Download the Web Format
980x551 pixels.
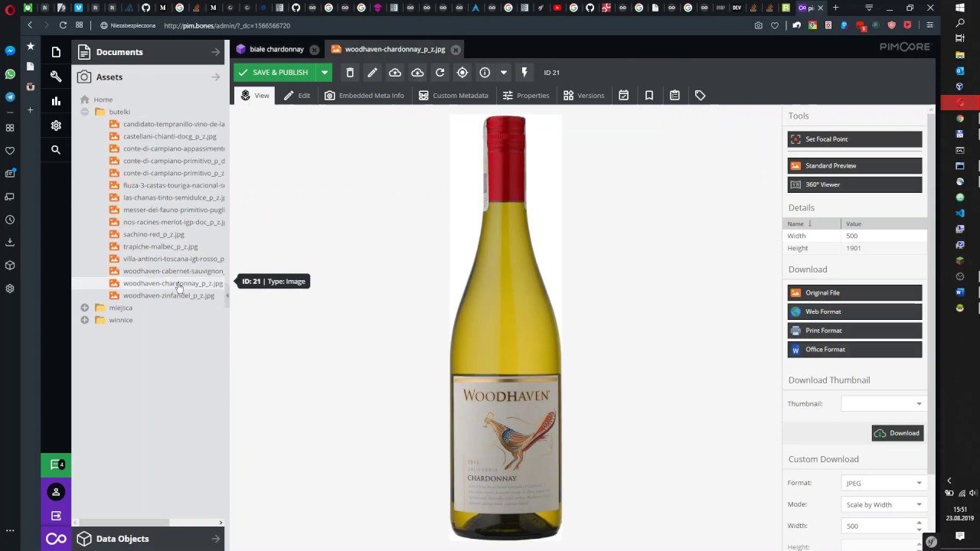[x=854, y=311]
